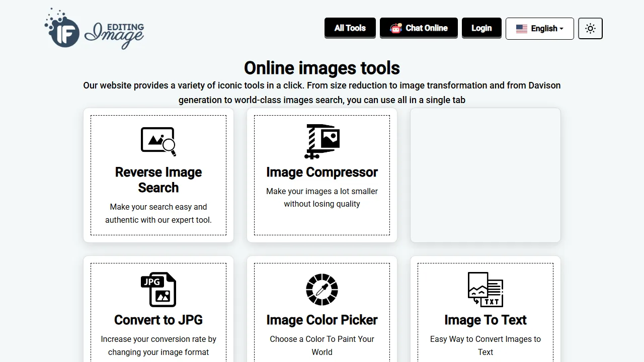The image size is (644, 362).
Task: Open the Image Compressor tool card
Action: [321, 175]
